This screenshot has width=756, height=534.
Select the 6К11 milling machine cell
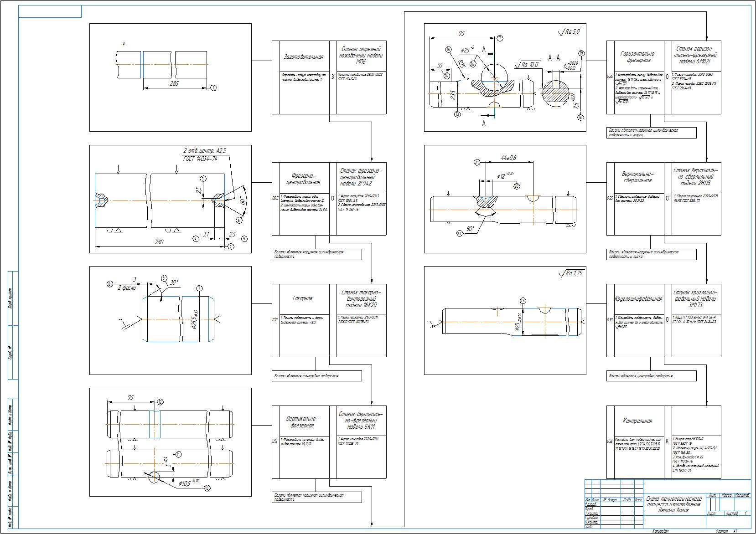pos(361,420)
